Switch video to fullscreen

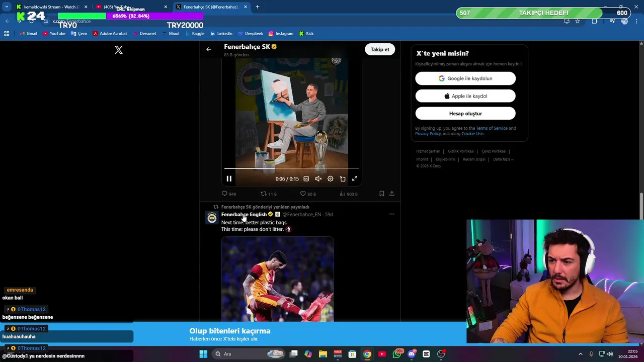click(355, 178)
